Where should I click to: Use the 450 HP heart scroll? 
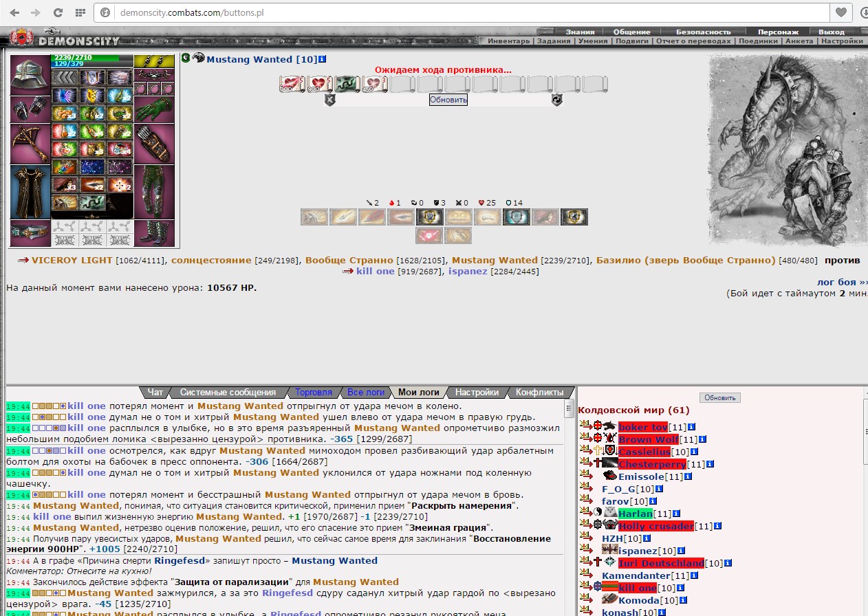point(375,84)
